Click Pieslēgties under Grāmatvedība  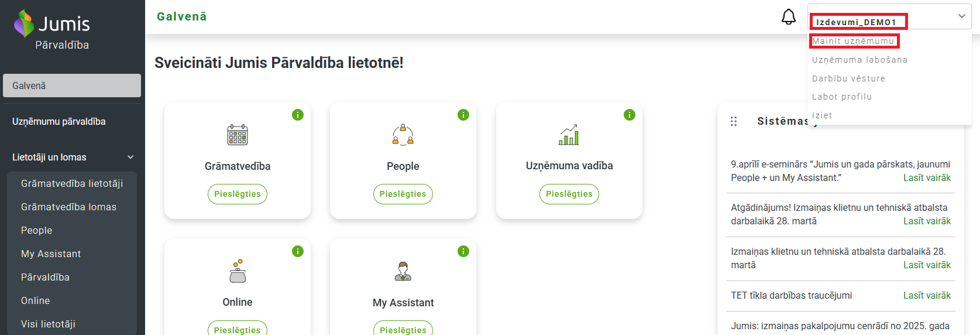238,194
